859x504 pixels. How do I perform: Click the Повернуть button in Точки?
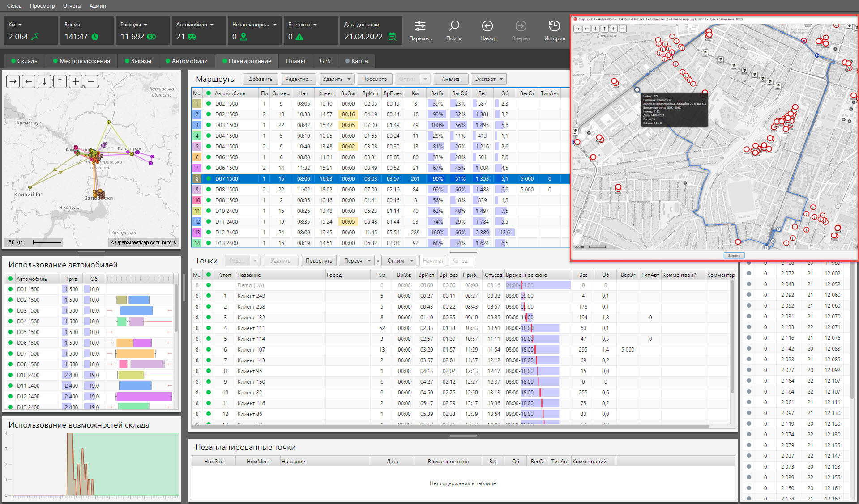tap(319, 261)
